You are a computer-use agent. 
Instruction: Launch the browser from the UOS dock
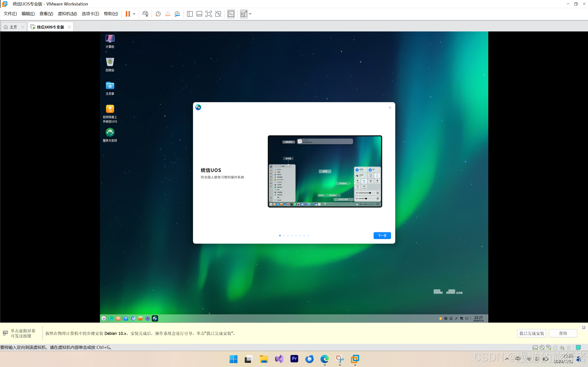coord(133,318)
